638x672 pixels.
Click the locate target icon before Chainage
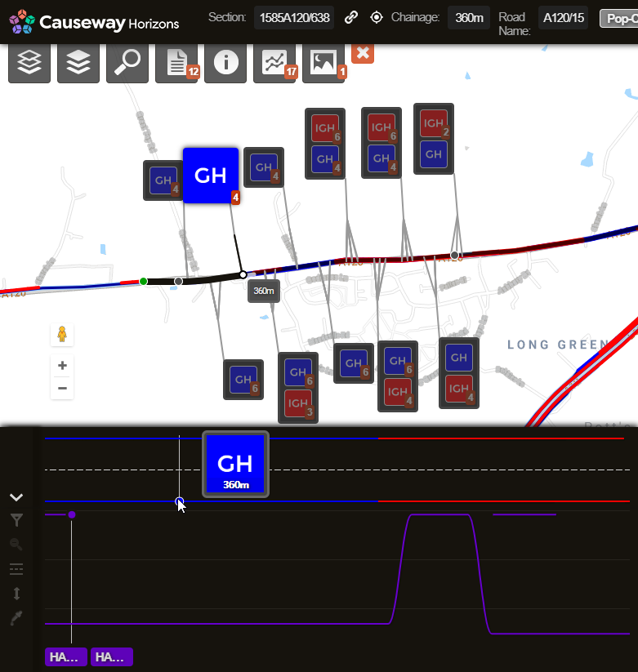[377, 17]
